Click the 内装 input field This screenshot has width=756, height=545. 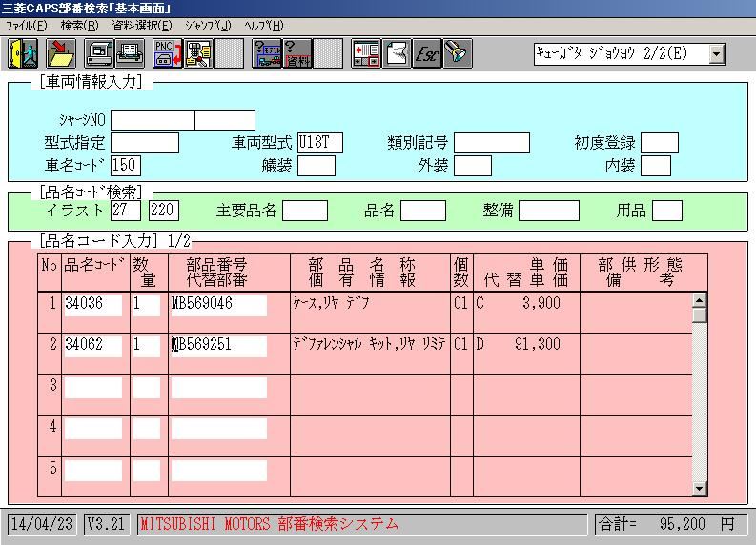pyautogui.click(x=656, y=166)
